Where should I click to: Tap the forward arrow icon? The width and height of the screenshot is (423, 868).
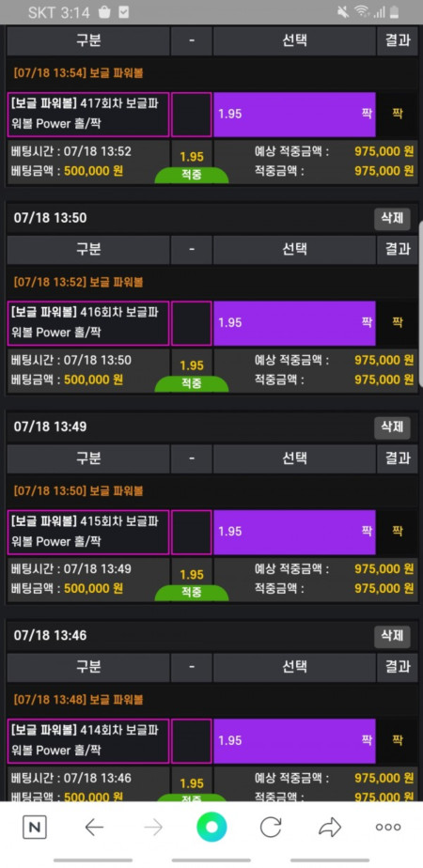tap(153, 828)
